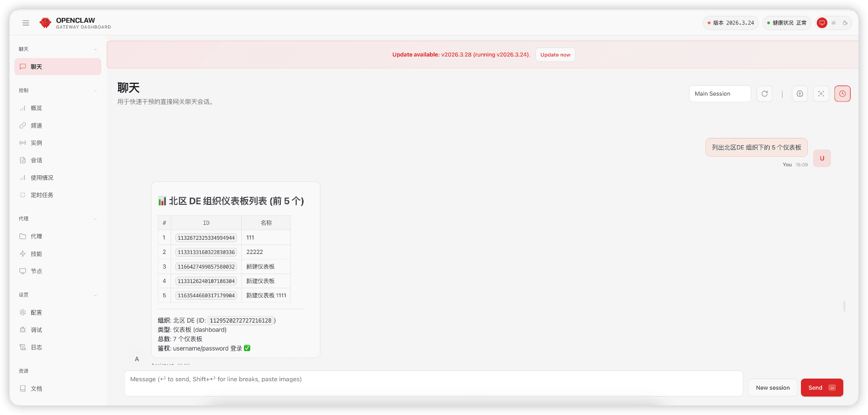Viewport: 868px width, 415px height.
Task: Click the Update now button
Action: pos(555,55)
